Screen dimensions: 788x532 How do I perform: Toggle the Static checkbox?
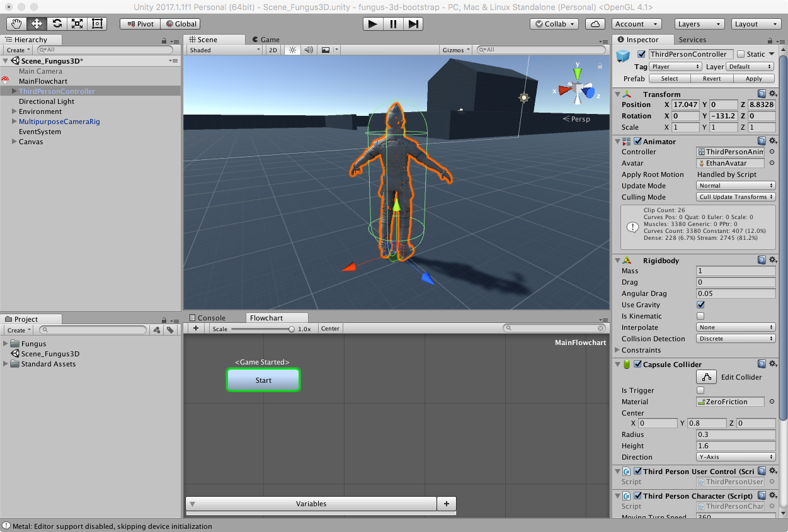pos(741,54)
